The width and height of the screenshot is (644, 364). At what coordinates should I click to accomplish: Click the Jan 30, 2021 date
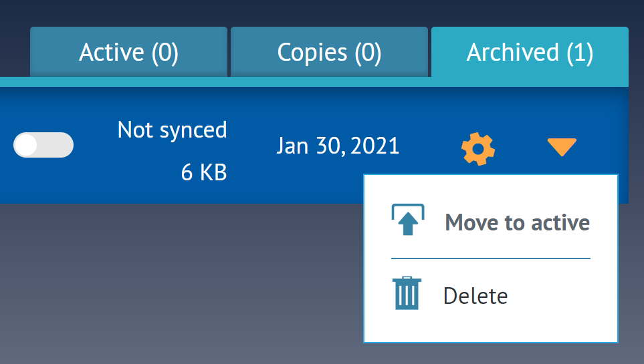point(338,146)
